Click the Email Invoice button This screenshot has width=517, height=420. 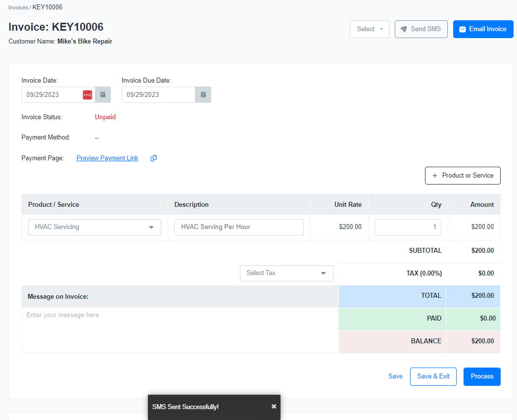point(483,29)
